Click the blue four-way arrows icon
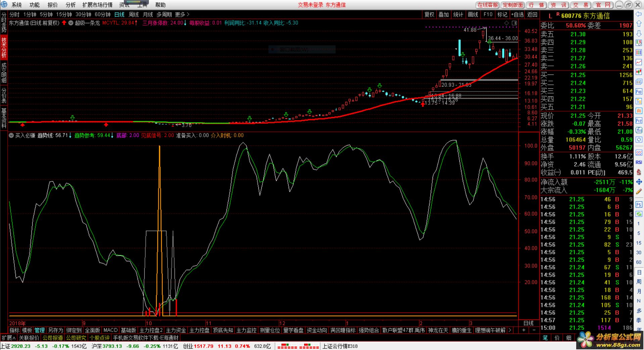The height and width of the screenshot is (350, 644). click(x=639, y=182)
